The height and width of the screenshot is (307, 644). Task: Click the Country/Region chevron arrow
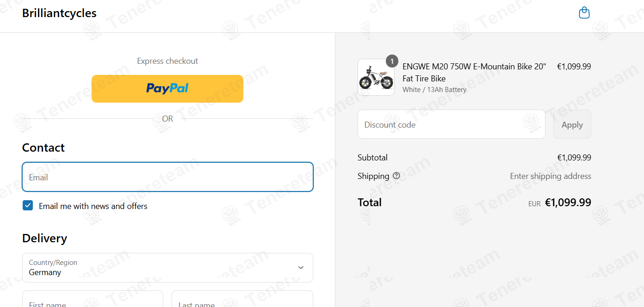pos(301,268)
